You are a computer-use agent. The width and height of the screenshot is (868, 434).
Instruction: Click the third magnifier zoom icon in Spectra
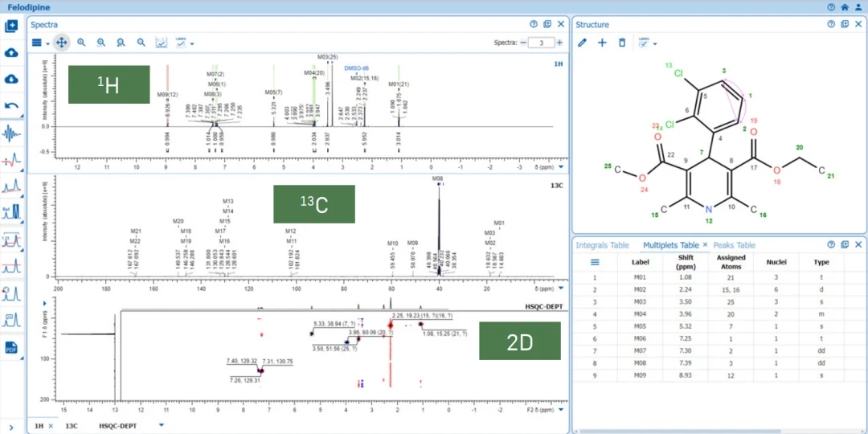tap(121, 43)
